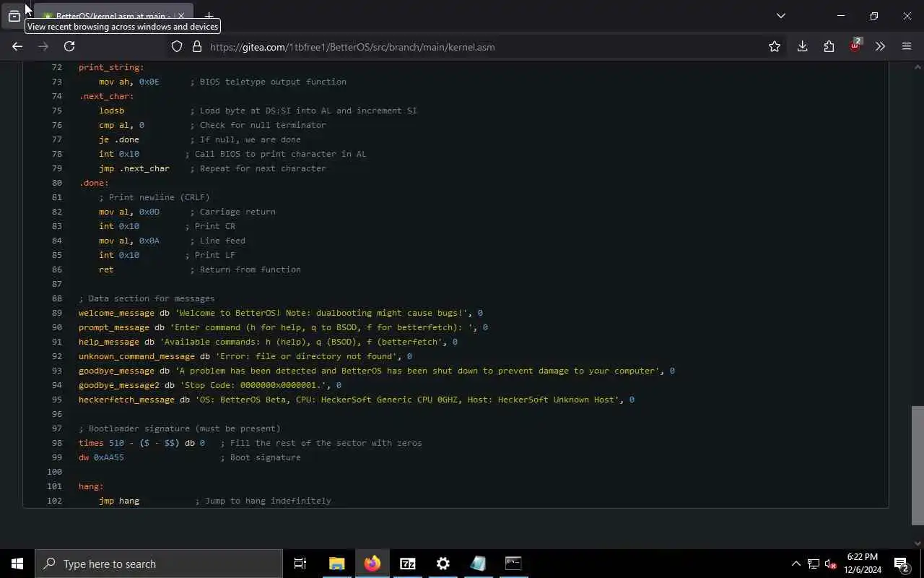Click 'welcome_message' on line 89
Viewport: 924px width, 578px height.
coord(116,313)
